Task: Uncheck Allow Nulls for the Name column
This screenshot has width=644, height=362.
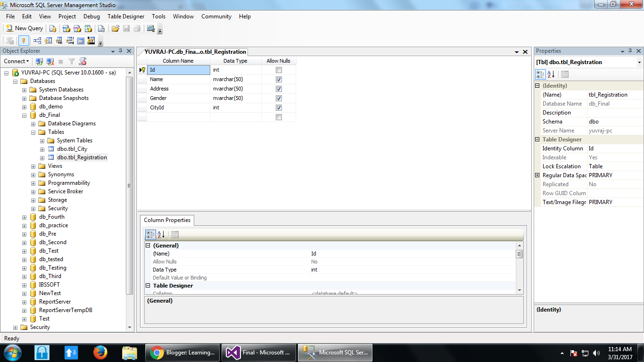Action: (x=279, y=79)
